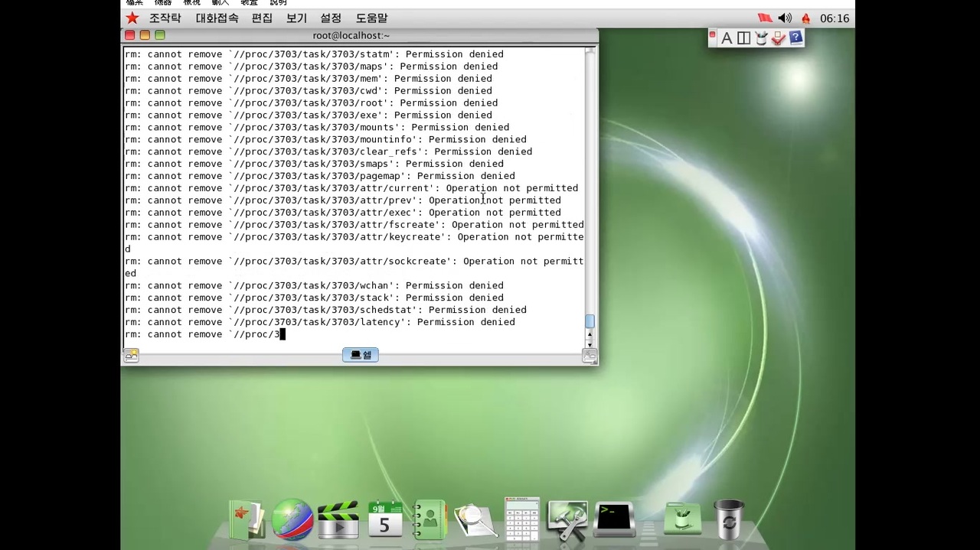Open the system tools utility from the dock

567,519
